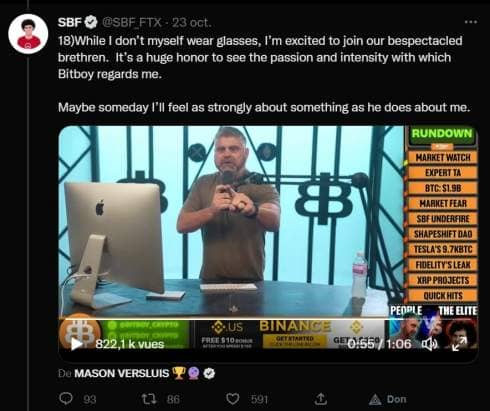Expand video to fullscreen arrows
This screenshot has height=411, width=490.
click(459, 344)
